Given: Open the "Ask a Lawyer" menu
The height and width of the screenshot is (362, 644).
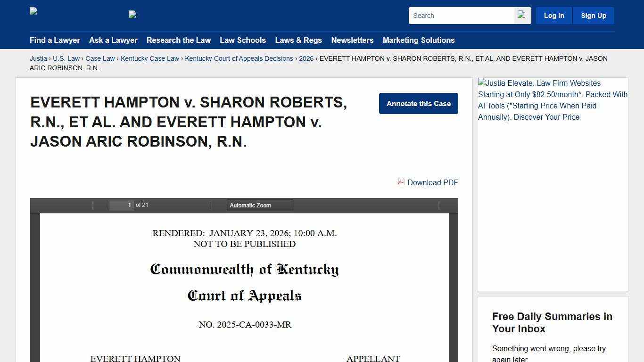Looking at the screenshot, I should click(113, 41).
